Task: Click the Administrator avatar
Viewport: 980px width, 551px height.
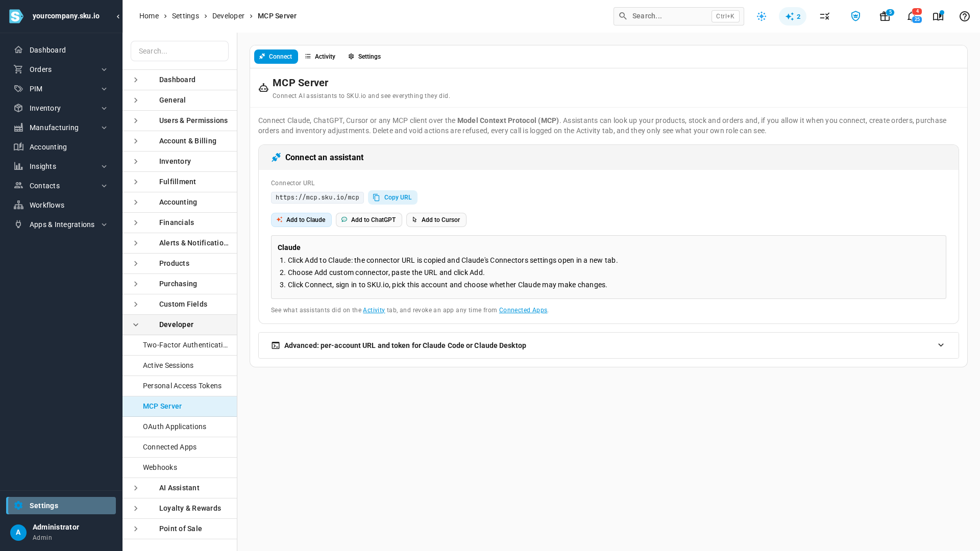Action: click(18, 533)
